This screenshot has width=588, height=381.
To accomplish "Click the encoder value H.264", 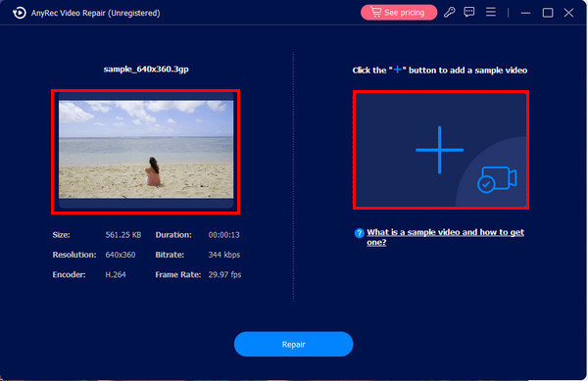I will click(x=116, y=274).
